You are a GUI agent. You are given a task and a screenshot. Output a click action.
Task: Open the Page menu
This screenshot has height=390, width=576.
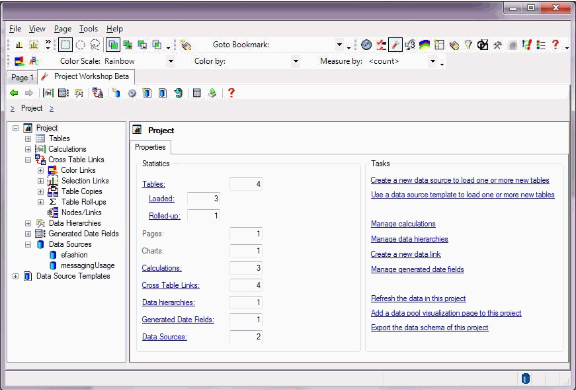pyautogui.click(x=63, y=29)
